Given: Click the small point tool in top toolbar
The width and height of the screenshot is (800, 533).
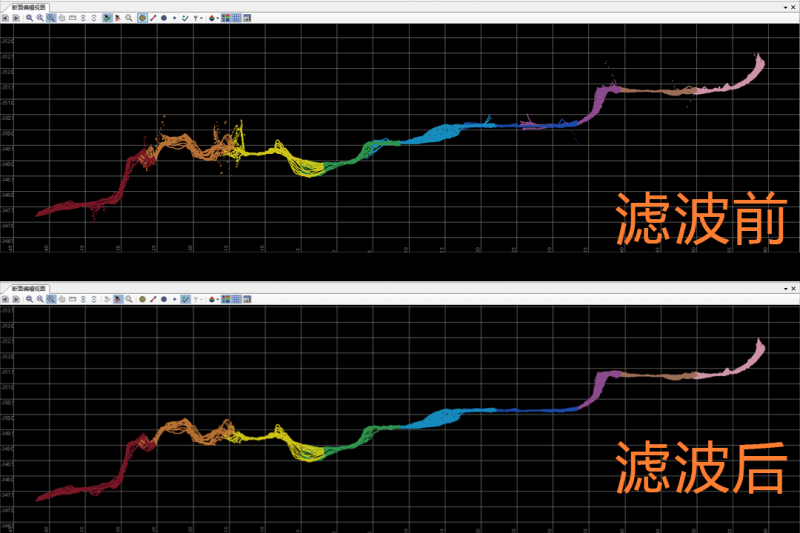Looking at the screenshot, I should (175, 18).
